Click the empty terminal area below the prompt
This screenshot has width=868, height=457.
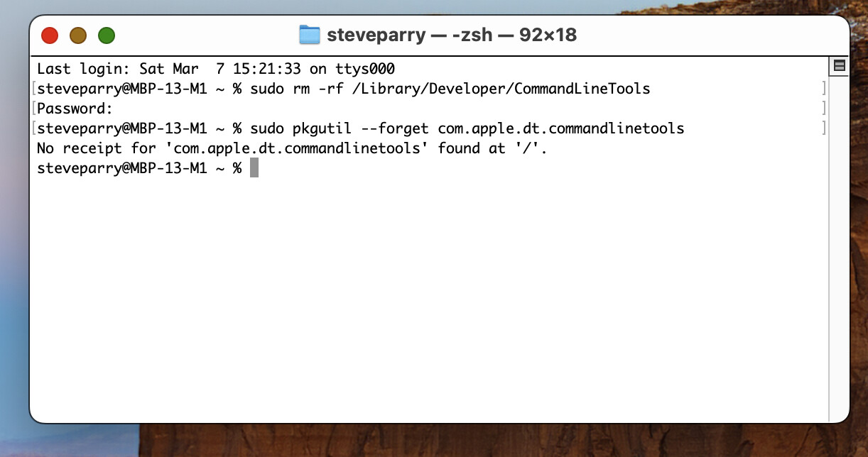coord(426,298)
